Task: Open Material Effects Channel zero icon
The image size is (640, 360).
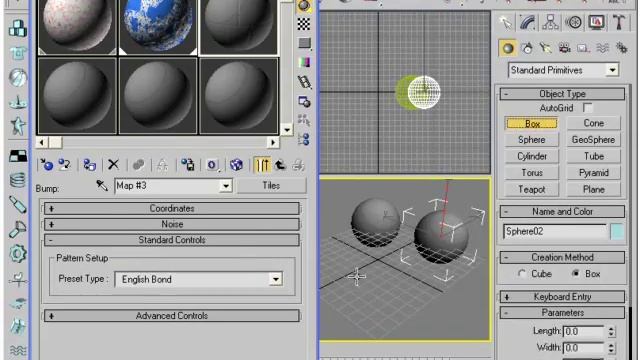Action: tap(212, 165)
